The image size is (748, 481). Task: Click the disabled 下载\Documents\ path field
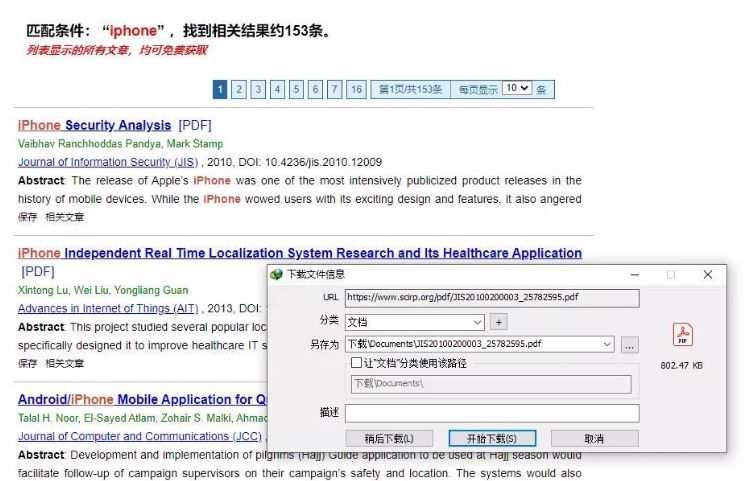(x=491, y=384)
